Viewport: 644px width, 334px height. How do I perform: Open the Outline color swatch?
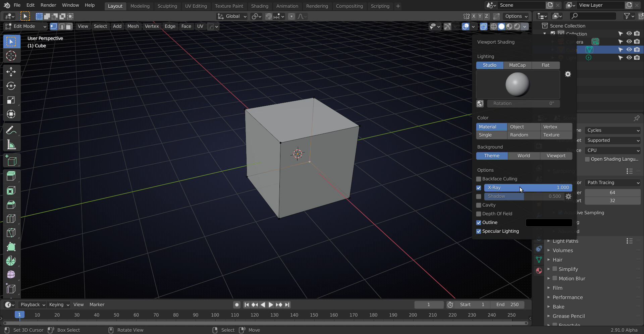tap(549, 223)
